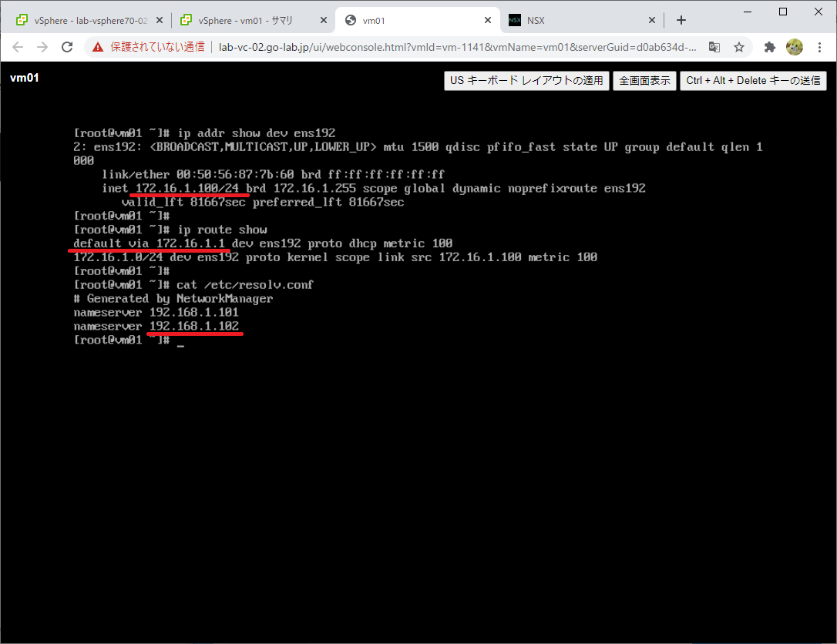Select the active vm01 tab

418,20
